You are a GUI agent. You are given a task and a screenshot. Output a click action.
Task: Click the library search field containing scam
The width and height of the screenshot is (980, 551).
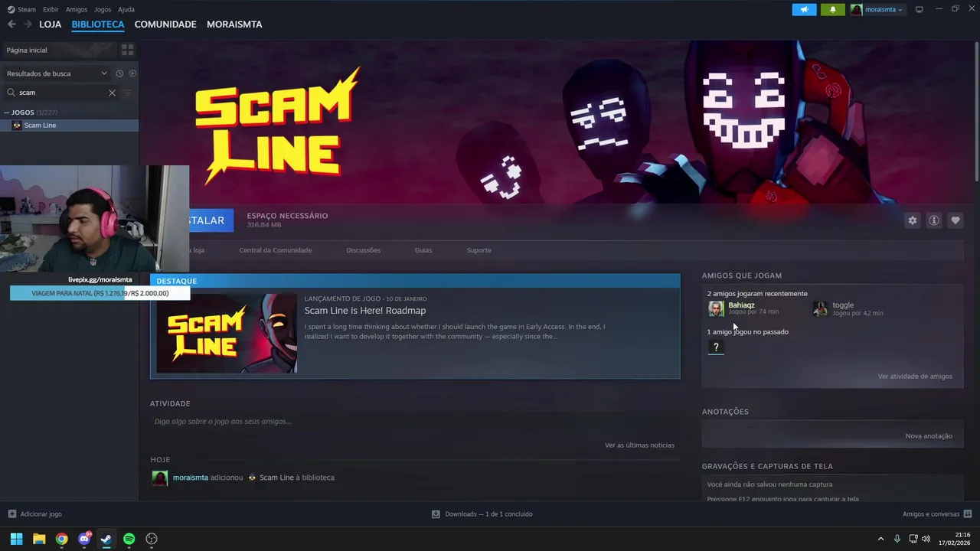61,93
